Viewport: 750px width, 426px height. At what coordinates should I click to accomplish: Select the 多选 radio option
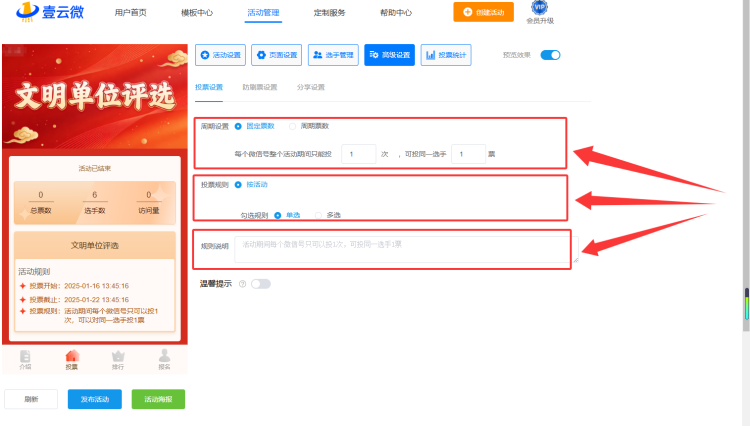[319, 215]
